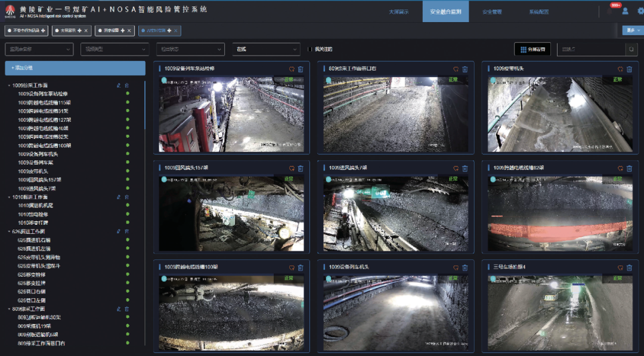Image resolution: width=644 pixels, height=356 pixels.
Task: Close the highlighted blue active page tab
Action: [x=176, y=30]
